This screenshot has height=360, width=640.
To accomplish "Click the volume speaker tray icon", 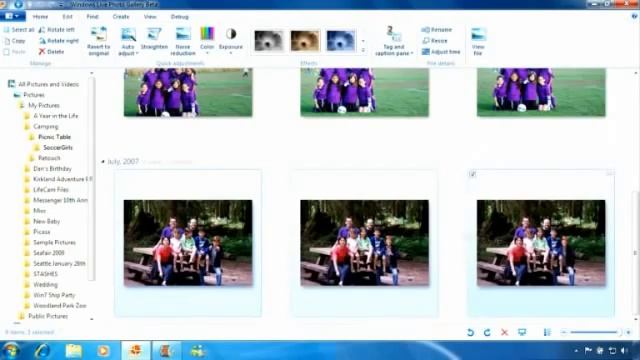I will point(624,350).
